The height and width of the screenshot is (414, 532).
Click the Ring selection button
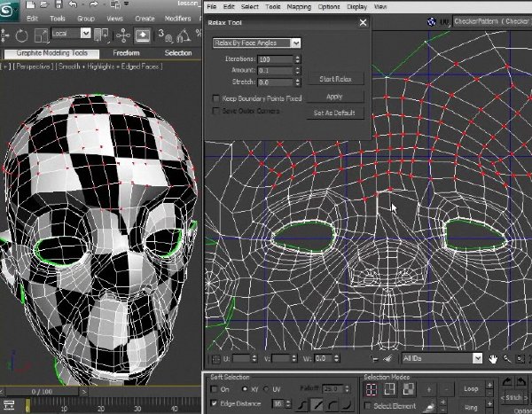[471, 407]
